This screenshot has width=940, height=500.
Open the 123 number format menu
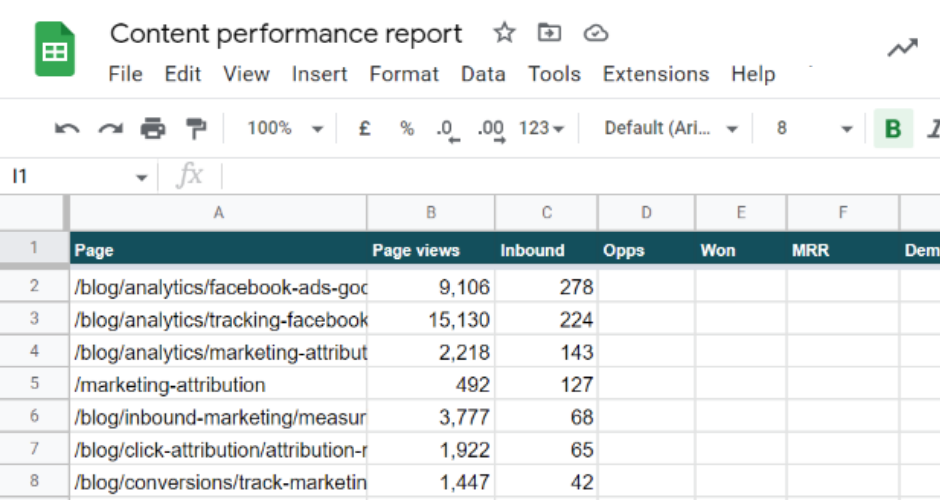pyautogui.click(x=541, y=128)
